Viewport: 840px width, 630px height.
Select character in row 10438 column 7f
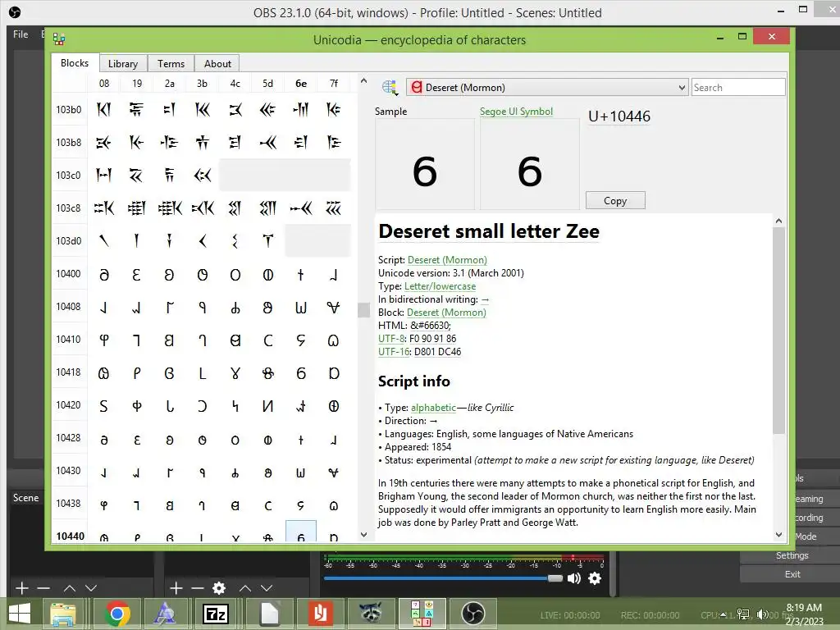pyautogui.click(x=333, y=505)
